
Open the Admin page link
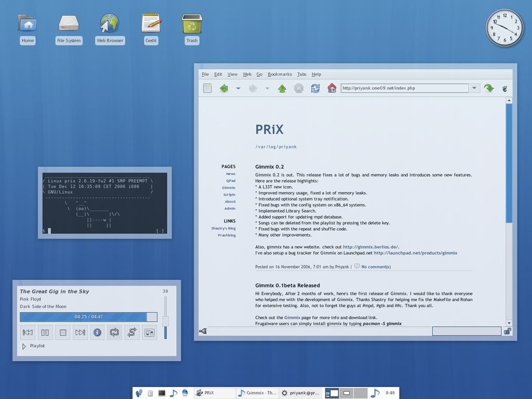click(230, 208)
